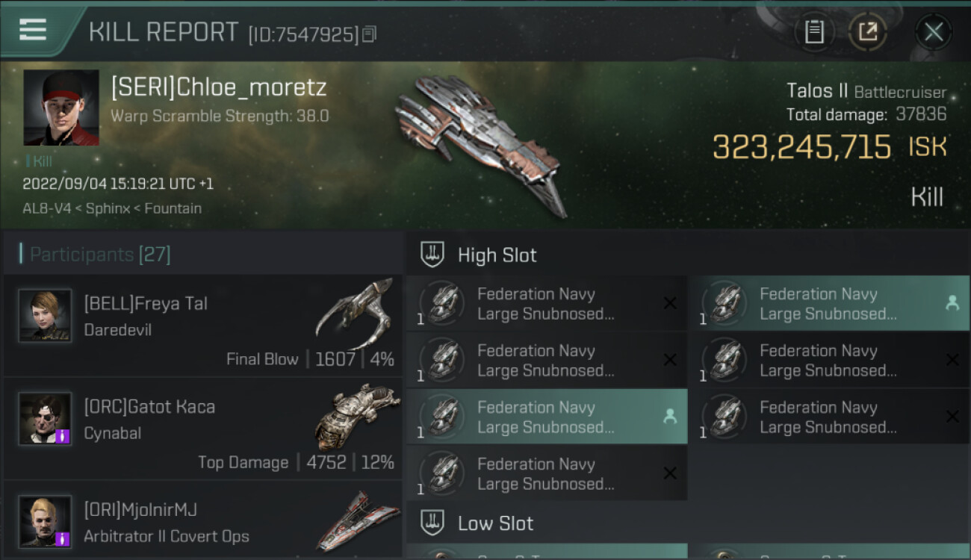Click AL8-V4 system location text
The image size is (971, 560).
48,208
